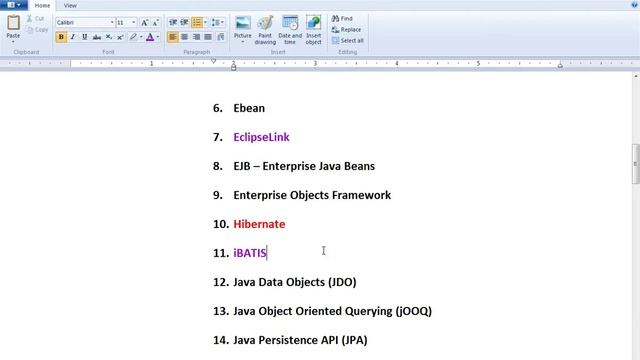This screenshot has height=360, width=640.
Task: Apply the font text color
Action: [x=150, y=37]
